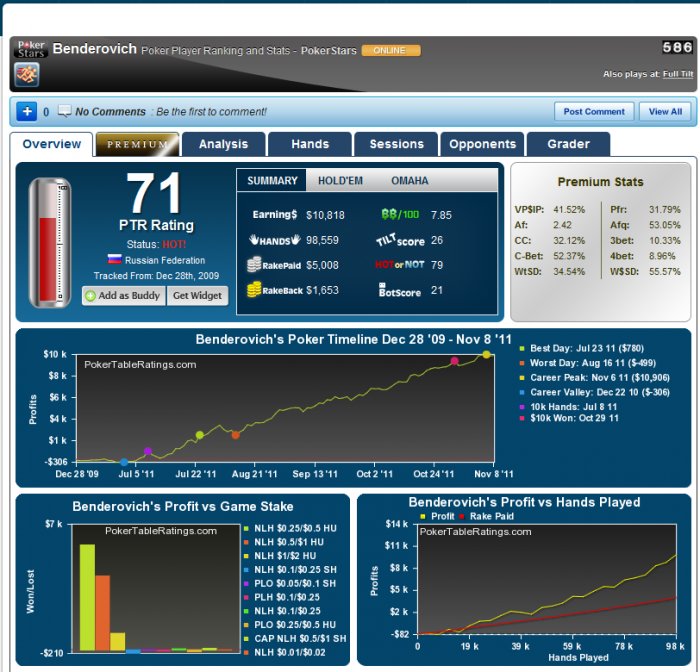Click the Career Peak legend swatch
Viewport: 700px width, 672px height.
coord(521,378)
